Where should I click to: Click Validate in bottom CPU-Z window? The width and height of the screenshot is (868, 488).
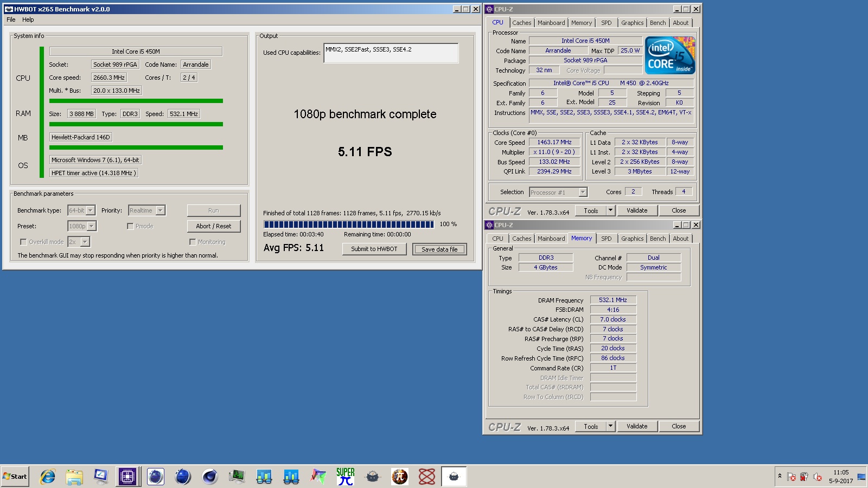pos(637,426)
